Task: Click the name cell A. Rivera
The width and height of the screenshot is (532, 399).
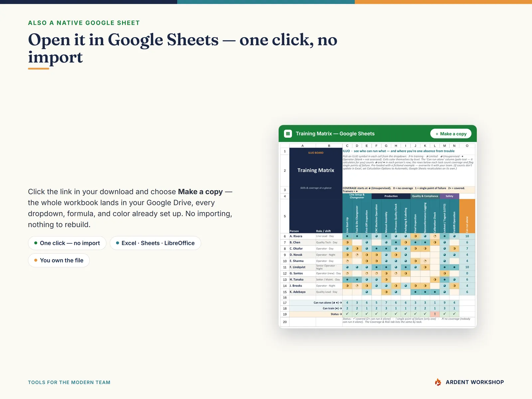Action: [x=303, y=236]
